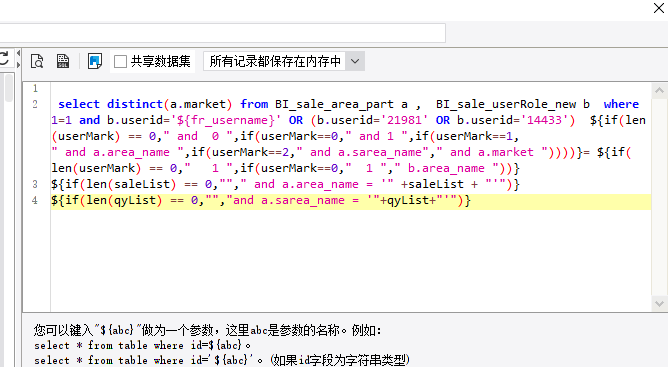This screenshot has height=367, width=668.
Task: Click the '21981' userid value
Action: pos(404,120)
